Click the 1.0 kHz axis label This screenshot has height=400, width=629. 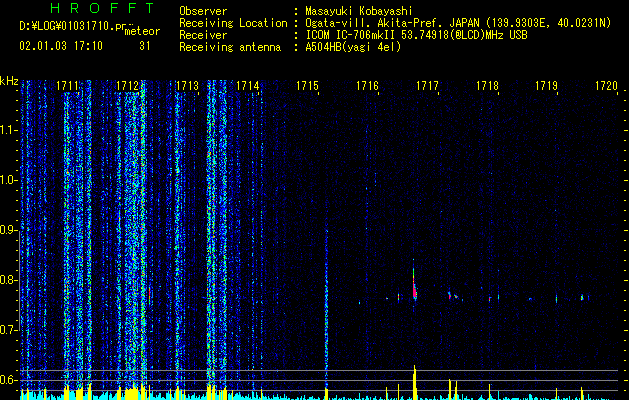point(9,181)
